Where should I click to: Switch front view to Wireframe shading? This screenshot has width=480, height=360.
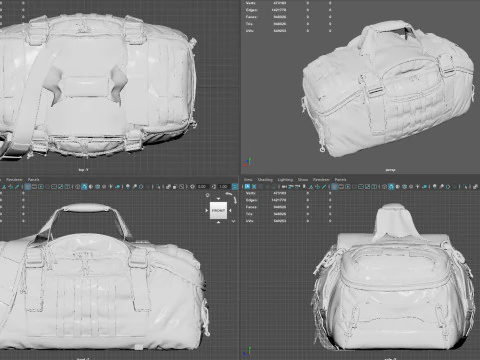pyautogui.click(x=77, y=187)
